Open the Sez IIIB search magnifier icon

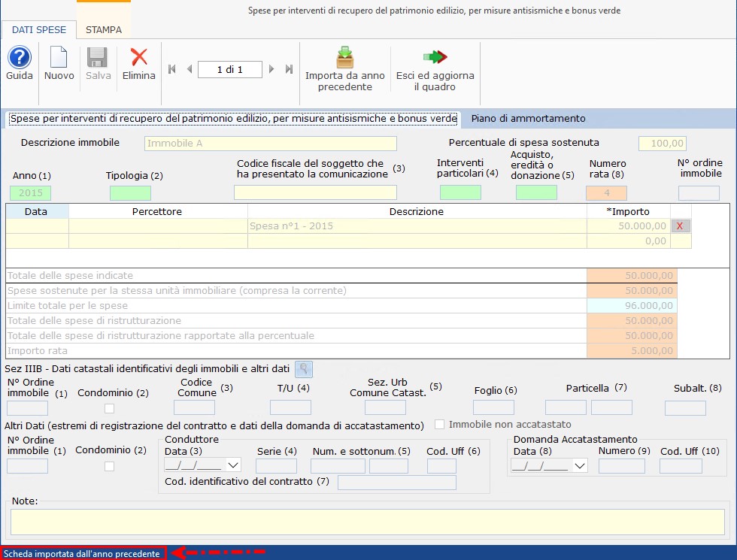pos(304,369)
